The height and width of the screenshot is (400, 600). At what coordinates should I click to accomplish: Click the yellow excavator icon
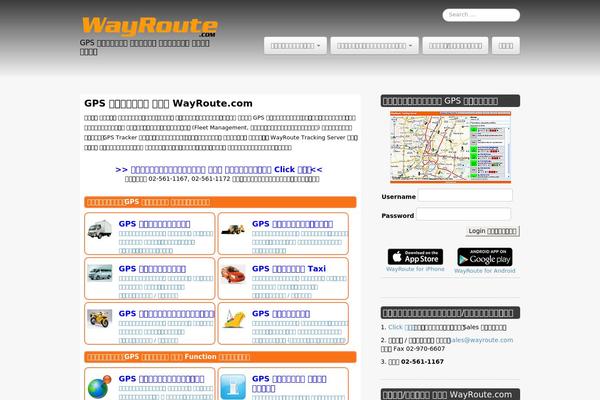pyautogui.click(x=233, y=229)
